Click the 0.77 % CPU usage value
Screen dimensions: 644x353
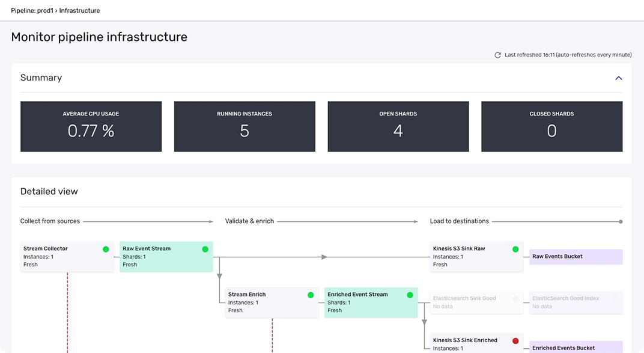tap(91, 131)
